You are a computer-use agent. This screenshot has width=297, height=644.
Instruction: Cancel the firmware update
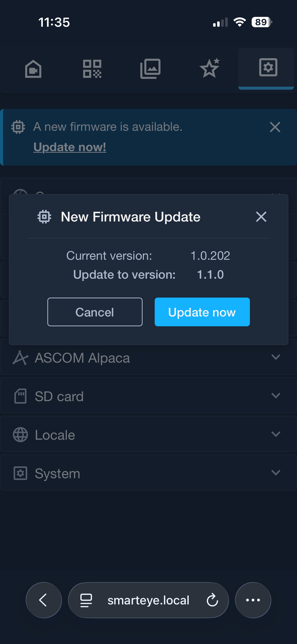95,312
